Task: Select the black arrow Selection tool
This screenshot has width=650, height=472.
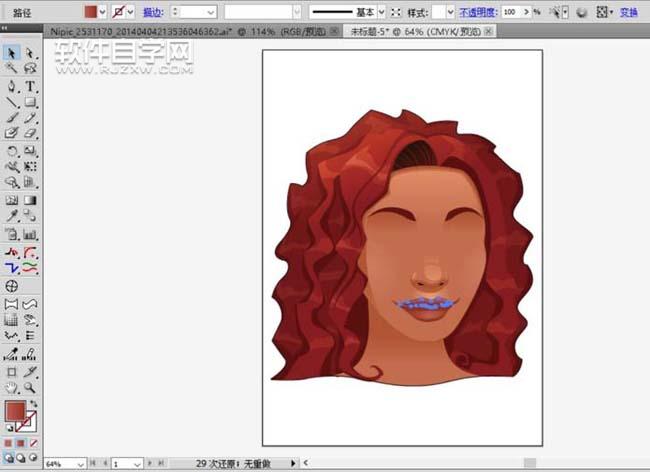Action: (x=12, y=53)
